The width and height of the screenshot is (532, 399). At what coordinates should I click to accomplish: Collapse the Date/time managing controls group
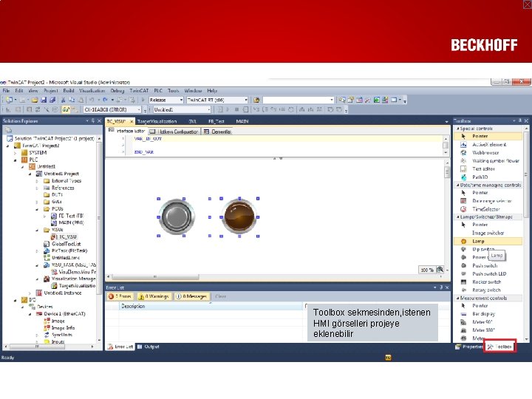457,185
